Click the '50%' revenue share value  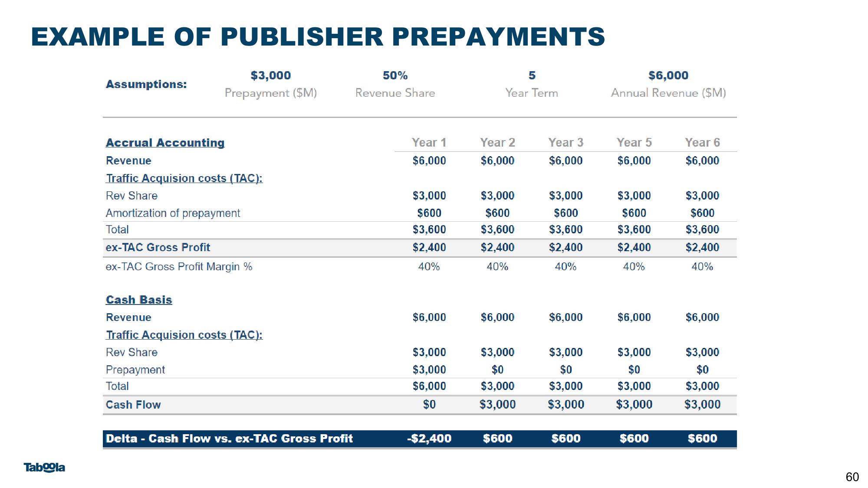(395, 75)
